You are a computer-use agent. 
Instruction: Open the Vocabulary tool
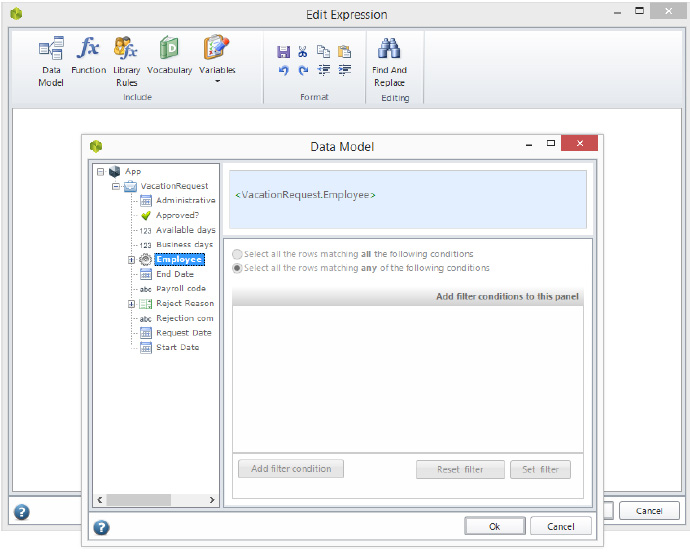169,55
